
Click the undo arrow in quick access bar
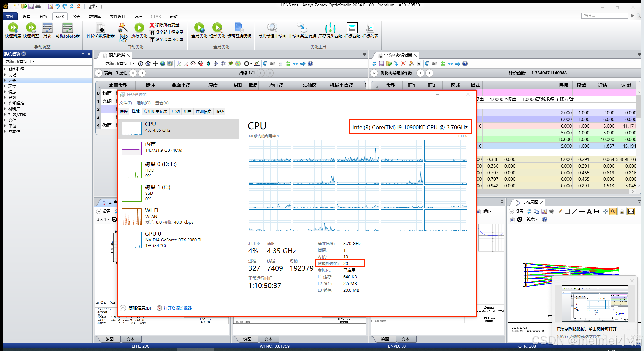click(x=58, y=6)
